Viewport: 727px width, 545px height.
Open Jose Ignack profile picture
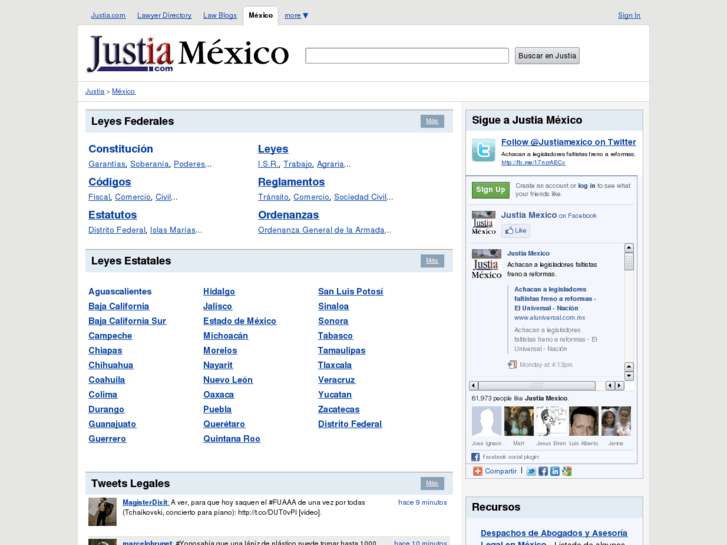click(486, 421)
